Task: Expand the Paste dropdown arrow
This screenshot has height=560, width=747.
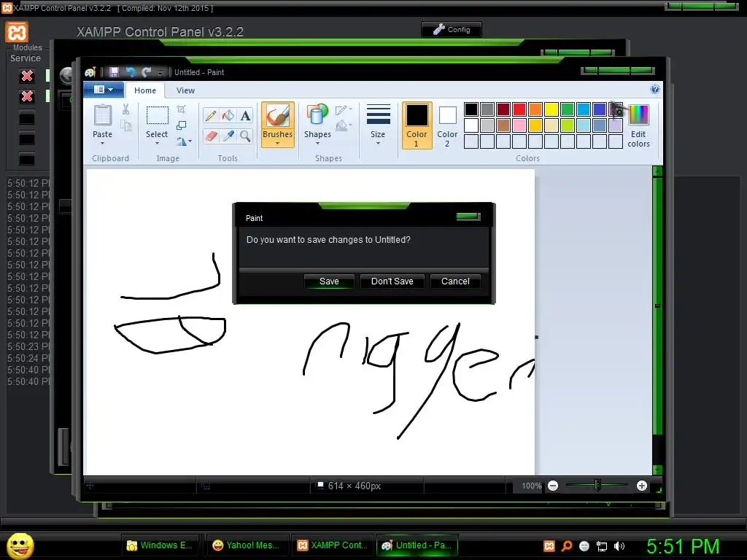Action: (x=102, y=143)
